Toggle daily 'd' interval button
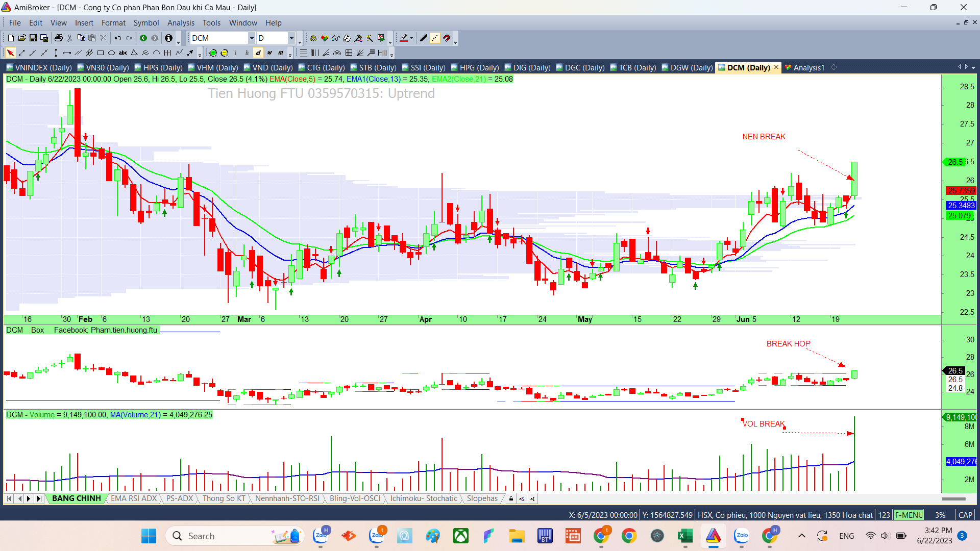 258,53
